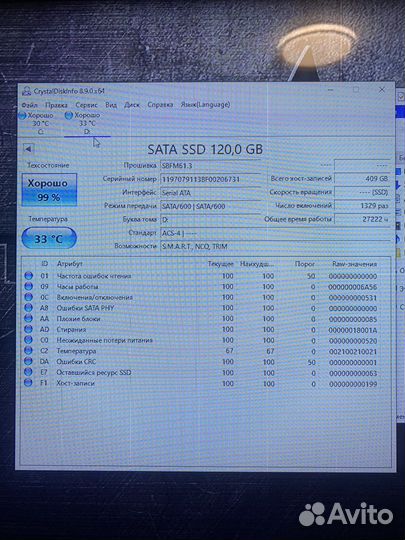405x540 pixels.
Task: Select the Ошибки SATA PHY attribute name
Action: [x=85, y=308]
